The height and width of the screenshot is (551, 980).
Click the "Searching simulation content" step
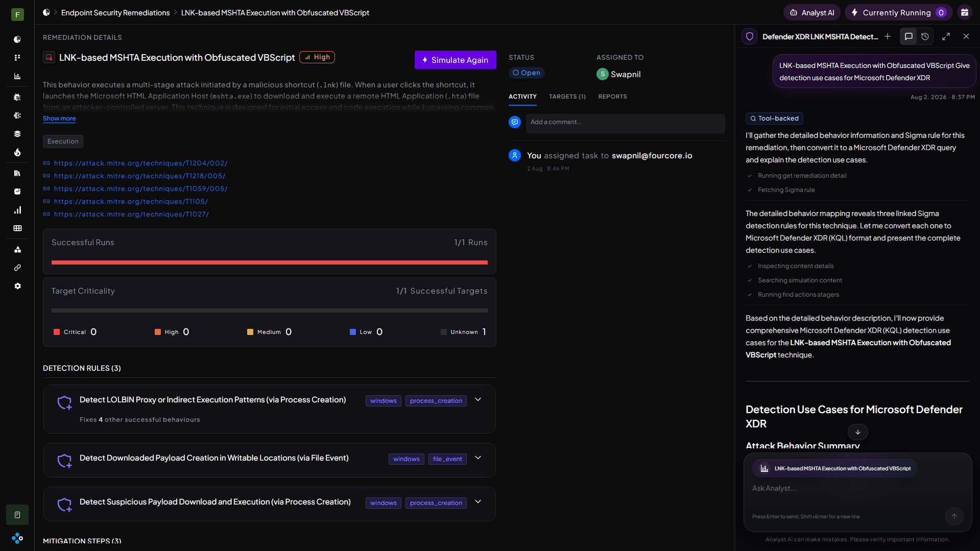(800, 280)
